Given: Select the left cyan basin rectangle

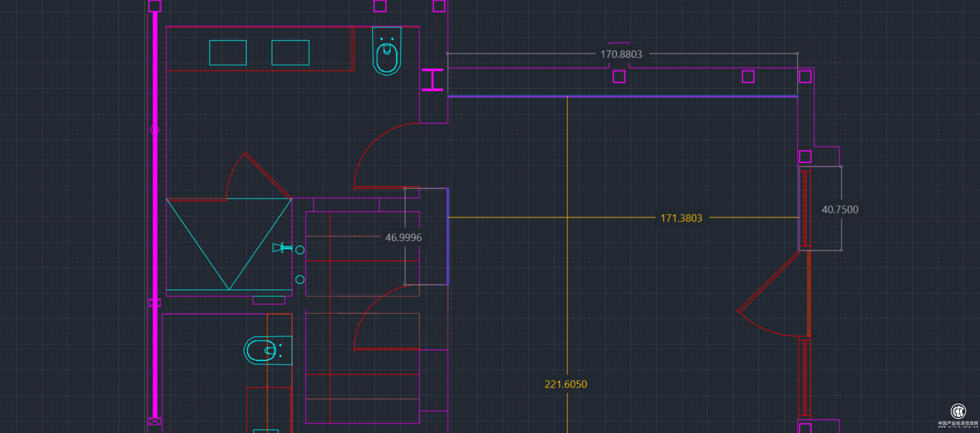Looking at the screenshot, I should click(x=228, y=53).
